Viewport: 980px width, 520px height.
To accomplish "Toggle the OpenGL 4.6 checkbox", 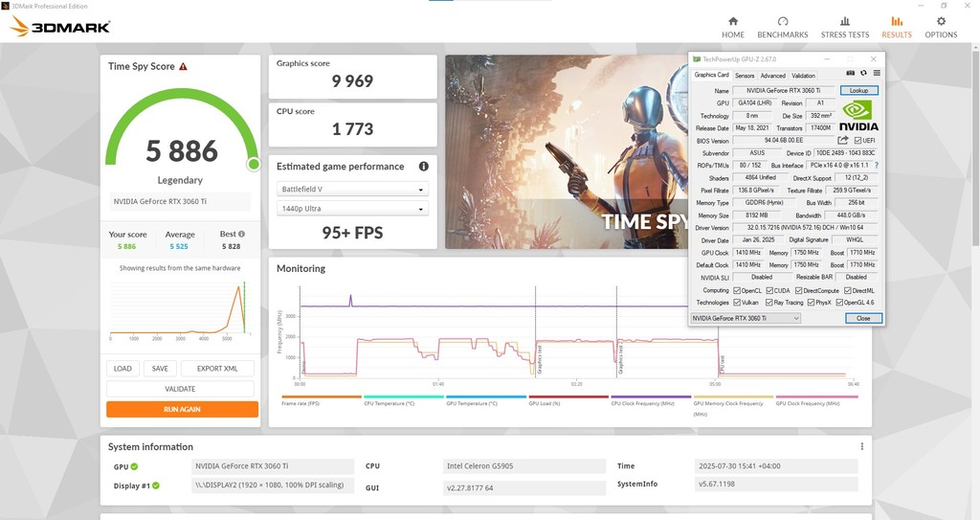I will point(839,303).
